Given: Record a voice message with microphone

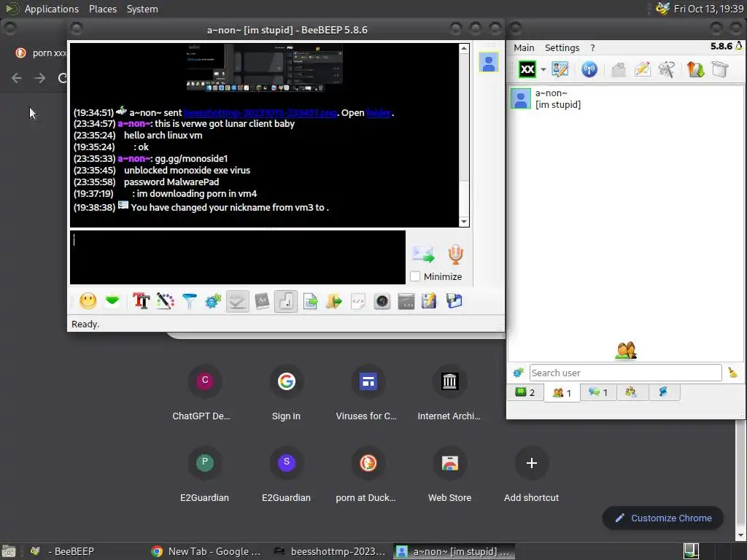Looking at the screenshot, I should [x=455, y=254].
